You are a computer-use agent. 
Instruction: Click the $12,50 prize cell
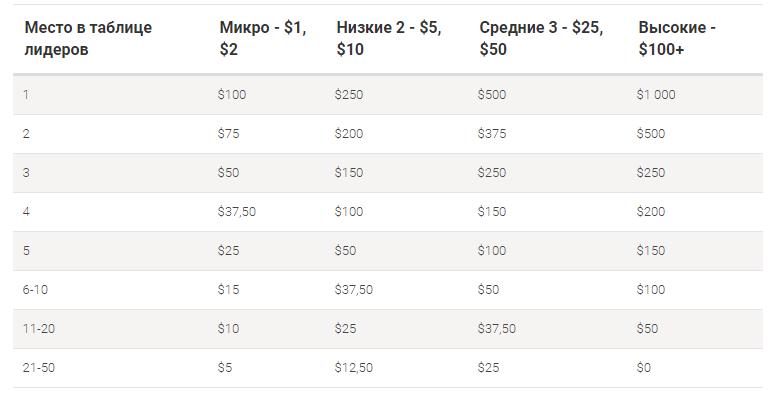(354, 367)
